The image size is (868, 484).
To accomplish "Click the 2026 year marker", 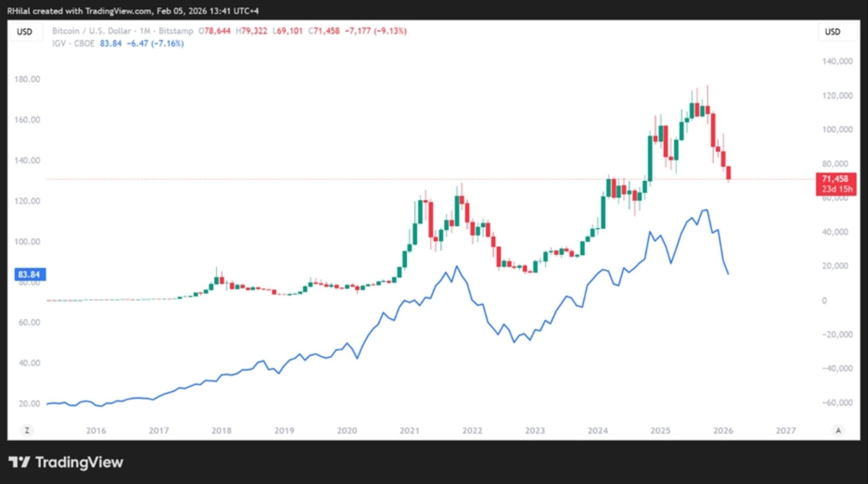I will coord(723,431).
